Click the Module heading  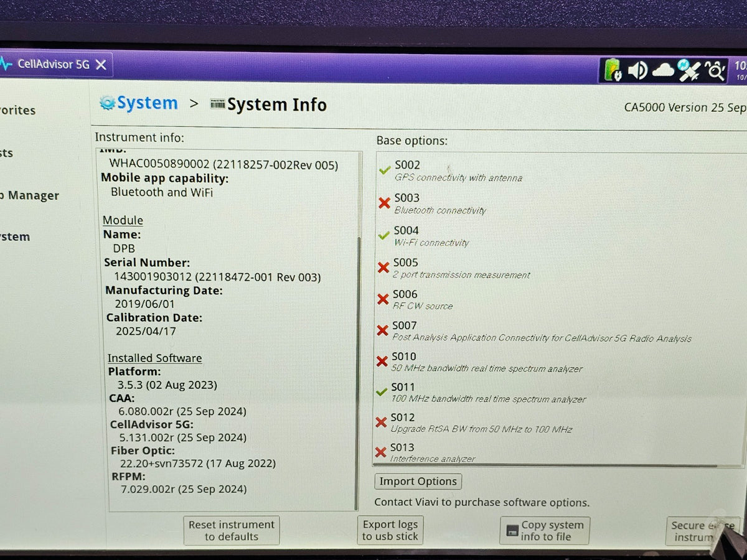pos(123,220)
